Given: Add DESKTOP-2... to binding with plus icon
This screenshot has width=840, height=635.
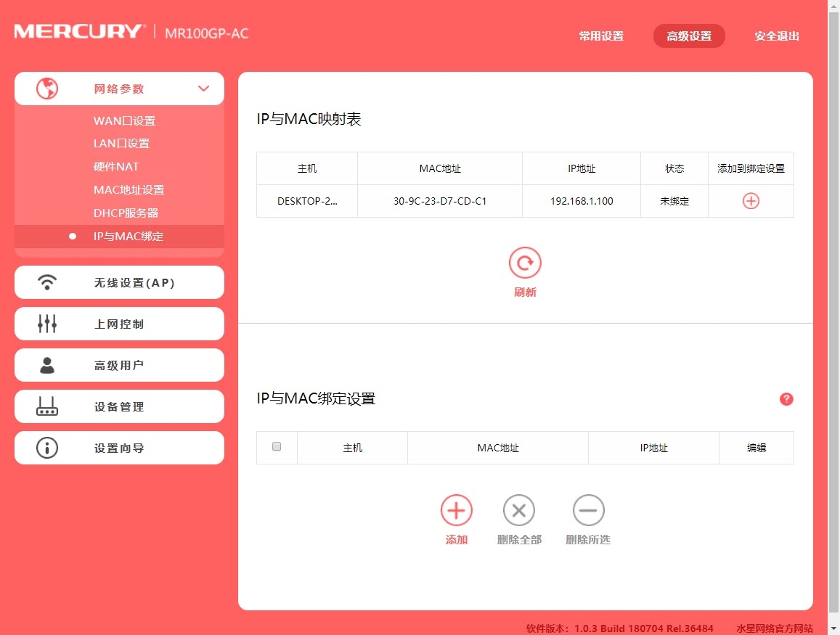Looking at the screenshot, I should pos(751,201).
